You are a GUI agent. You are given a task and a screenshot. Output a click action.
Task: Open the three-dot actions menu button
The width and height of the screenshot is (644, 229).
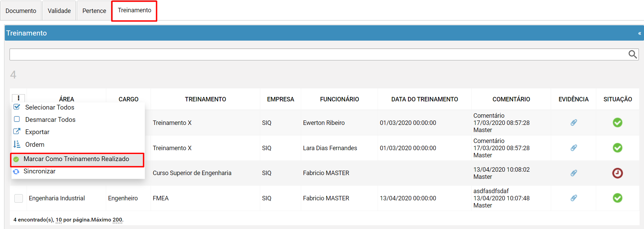(x=18, y=98)
